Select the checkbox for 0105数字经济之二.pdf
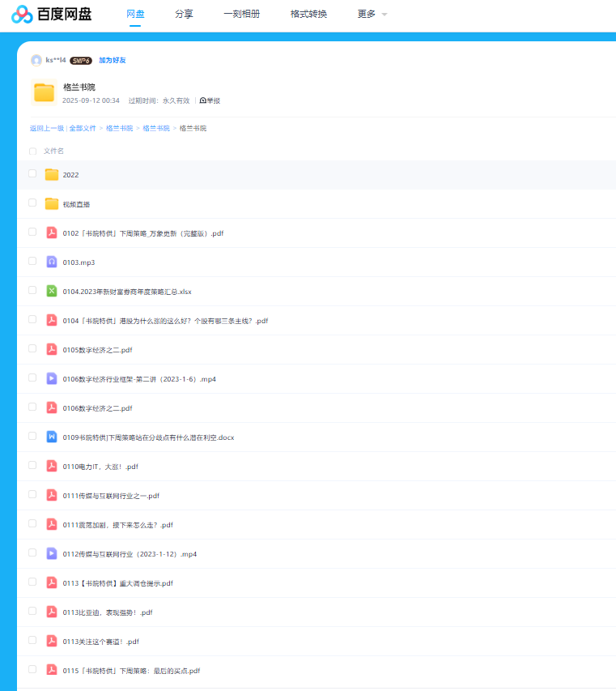The height and width of the screenshot is (691, 616). pyautogui.click(x=32, y=348)
